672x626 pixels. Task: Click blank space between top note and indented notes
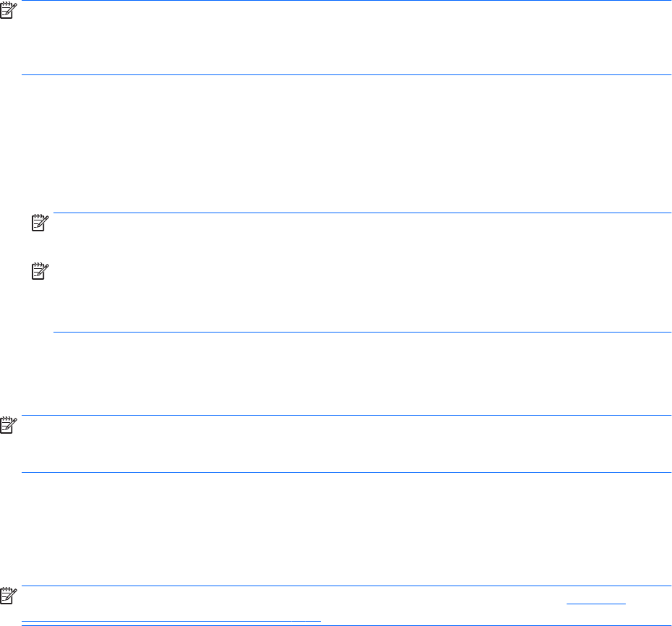[347, 145]
